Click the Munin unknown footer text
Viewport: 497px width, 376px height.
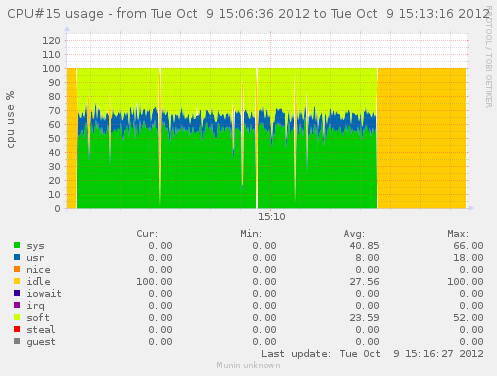248,365
